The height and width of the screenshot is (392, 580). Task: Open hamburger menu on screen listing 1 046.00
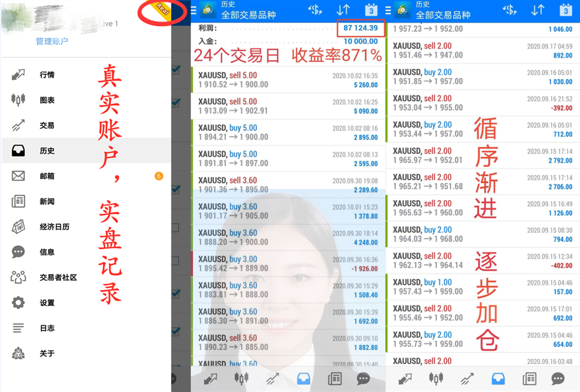(x=388, y=10)
